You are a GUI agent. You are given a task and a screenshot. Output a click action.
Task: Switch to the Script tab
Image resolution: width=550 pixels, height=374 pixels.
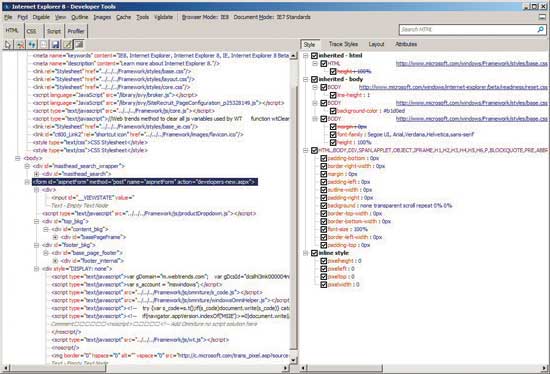click(x=54, y=31)
